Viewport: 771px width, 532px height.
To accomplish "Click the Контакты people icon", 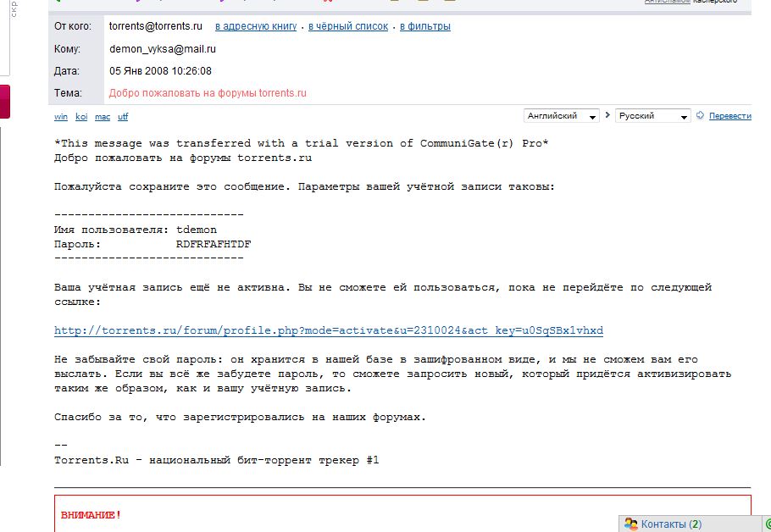I will point(631,524).
